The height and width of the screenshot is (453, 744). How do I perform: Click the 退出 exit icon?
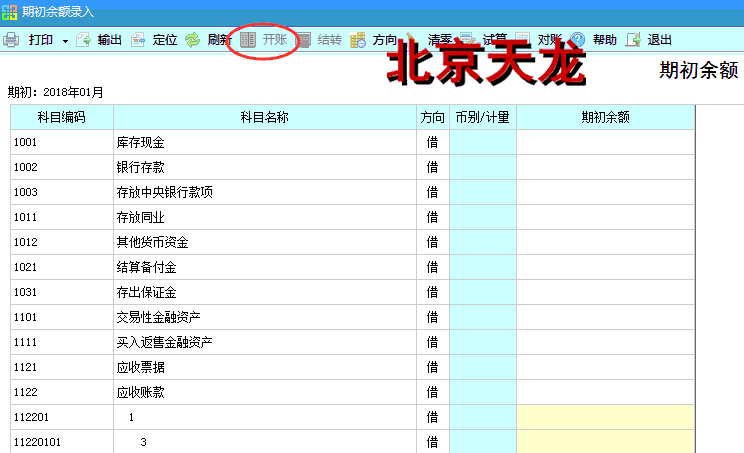click(633, 40)
